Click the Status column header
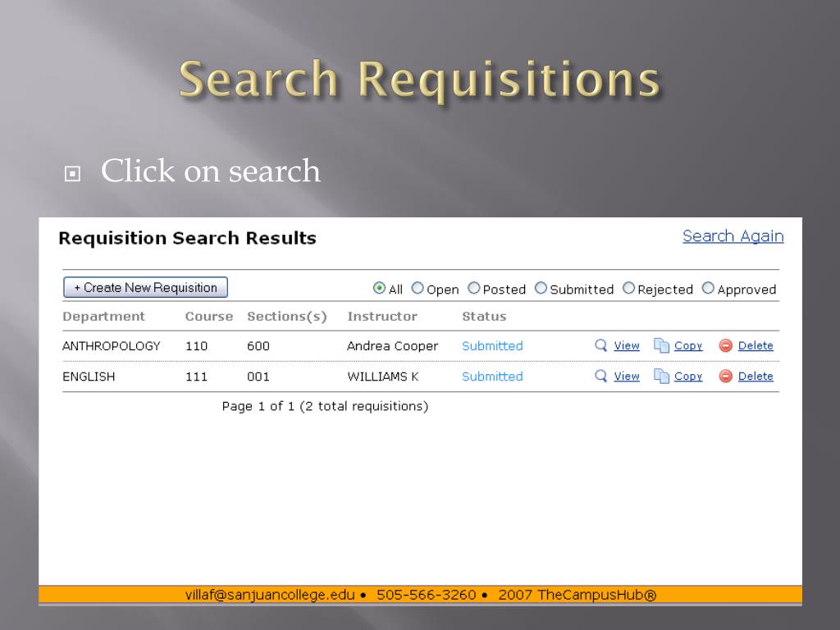 484,317
